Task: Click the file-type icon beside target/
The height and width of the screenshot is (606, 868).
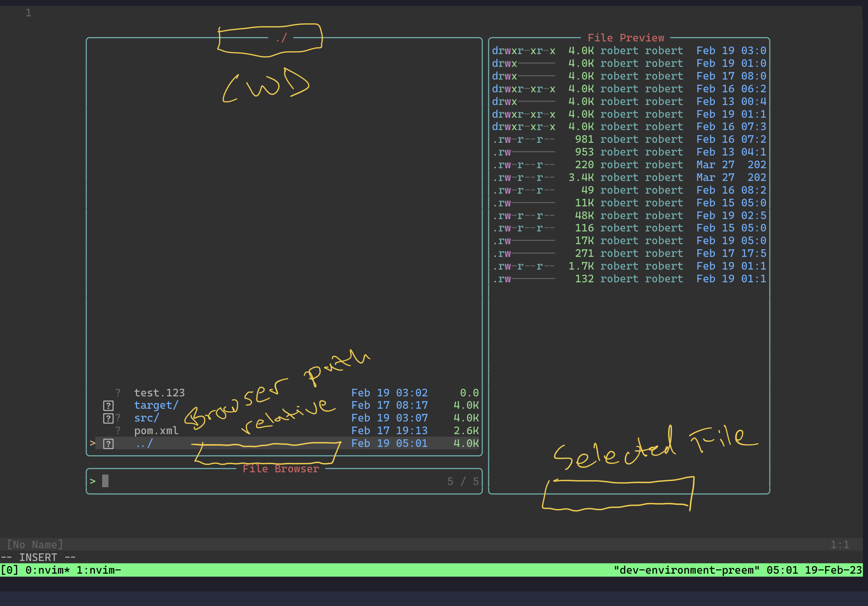Action: point(108,405)
